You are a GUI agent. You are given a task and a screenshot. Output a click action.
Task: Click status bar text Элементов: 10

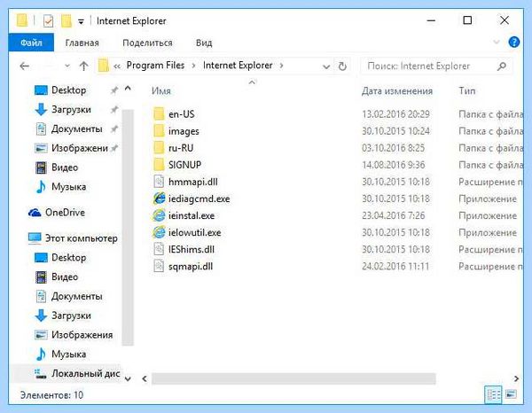pos(51,395)
